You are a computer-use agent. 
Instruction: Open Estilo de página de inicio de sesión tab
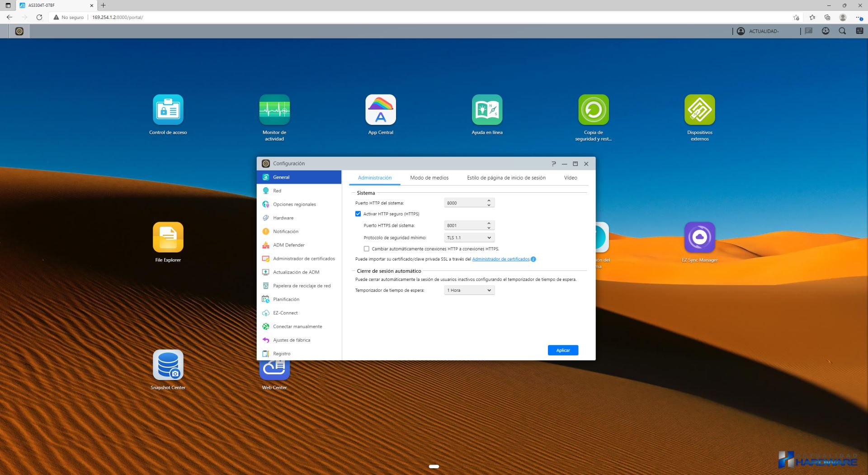click(x=506, y=178)
